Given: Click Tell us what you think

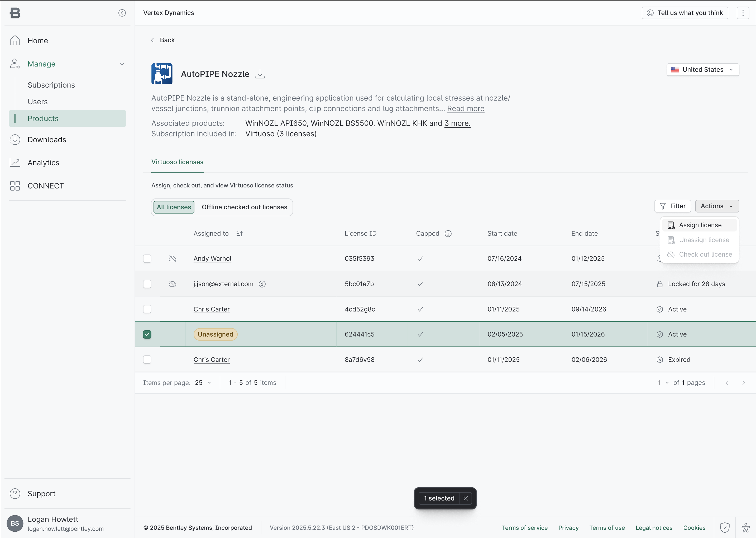Looking at the screenshot, I should tap(685, 13).
